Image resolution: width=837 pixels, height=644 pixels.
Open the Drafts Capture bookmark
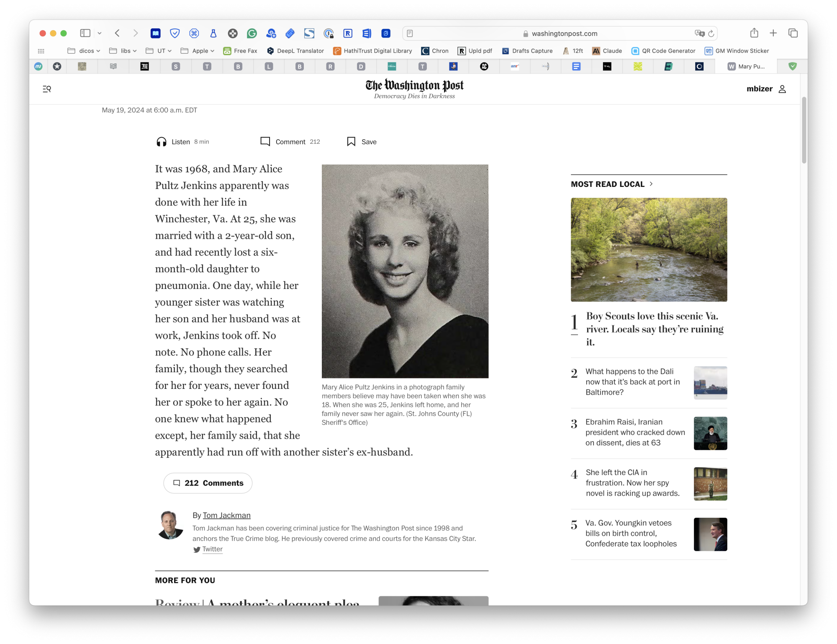point(527,51)
